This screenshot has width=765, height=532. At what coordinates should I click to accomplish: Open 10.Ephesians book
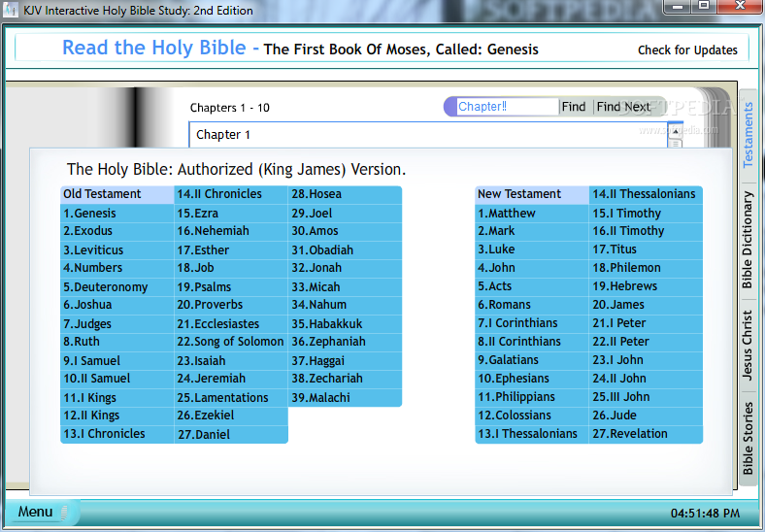[x=532, y=379]
